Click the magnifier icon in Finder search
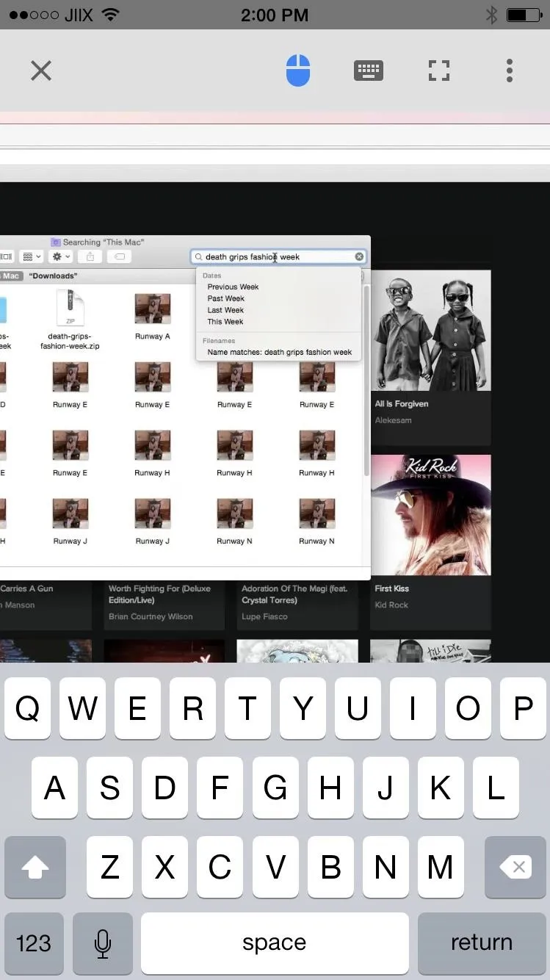550x980 pixels. (x=198, y=257)
